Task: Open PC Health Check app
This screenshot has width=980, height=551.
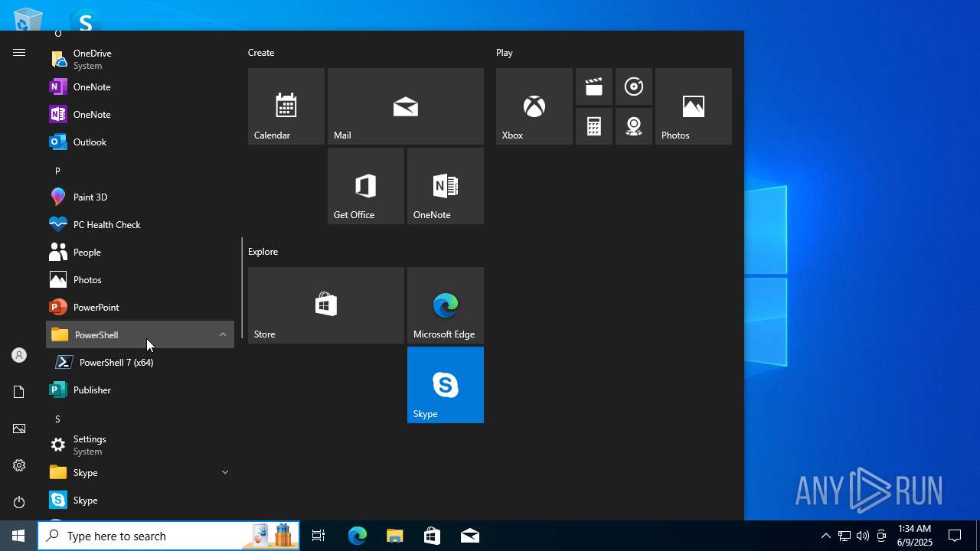Action: (140, 224)
